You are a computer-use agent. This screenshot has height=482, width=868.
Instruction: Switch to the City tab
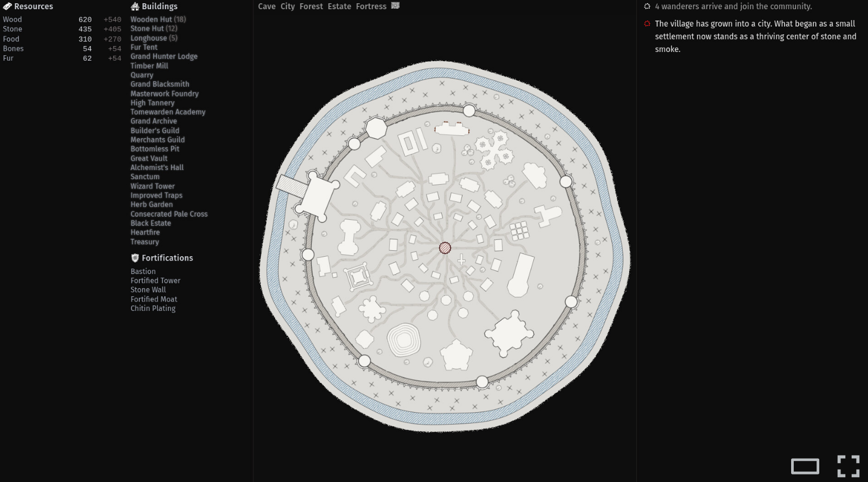288,6
